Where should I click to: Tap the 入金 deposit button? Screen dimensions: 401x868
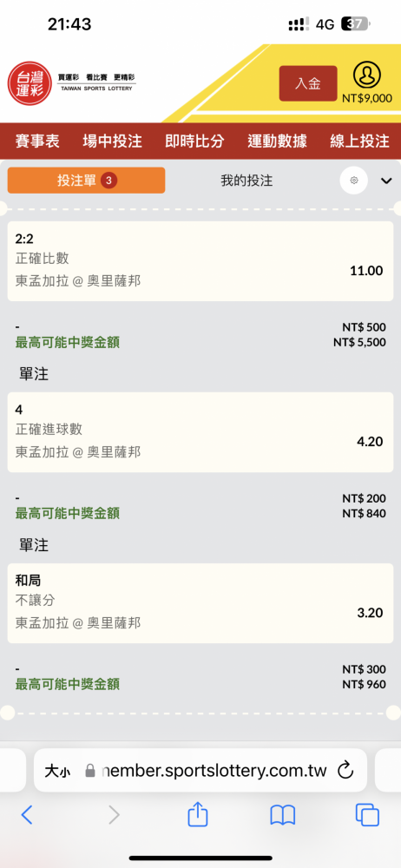pos(308,83)
